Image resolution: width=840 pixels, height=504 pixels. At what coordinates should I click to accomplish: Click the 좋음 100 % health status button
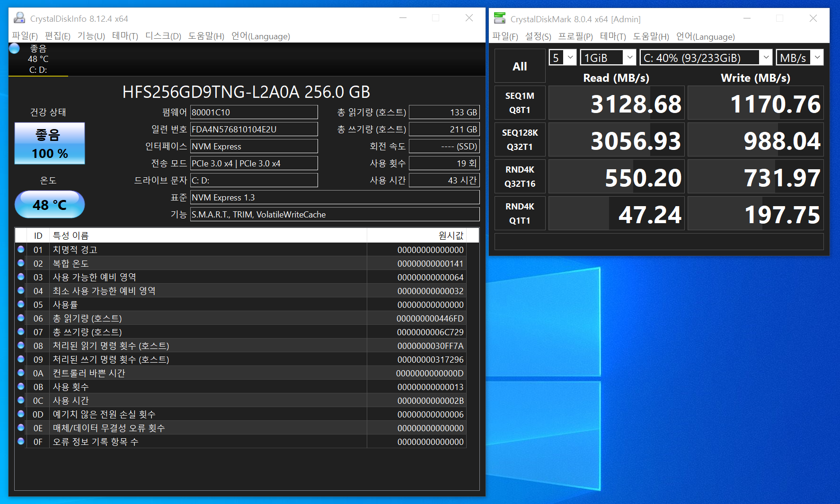pos(50,143)
